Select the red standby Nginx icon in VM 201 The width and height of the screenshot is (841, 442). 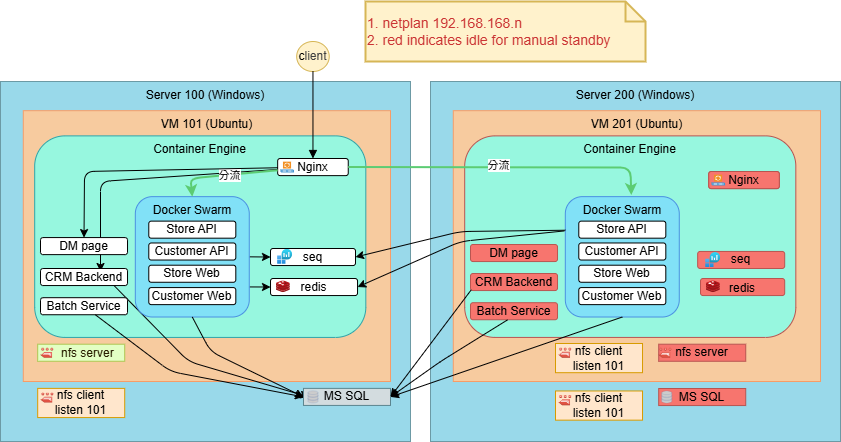coord(717,181)
